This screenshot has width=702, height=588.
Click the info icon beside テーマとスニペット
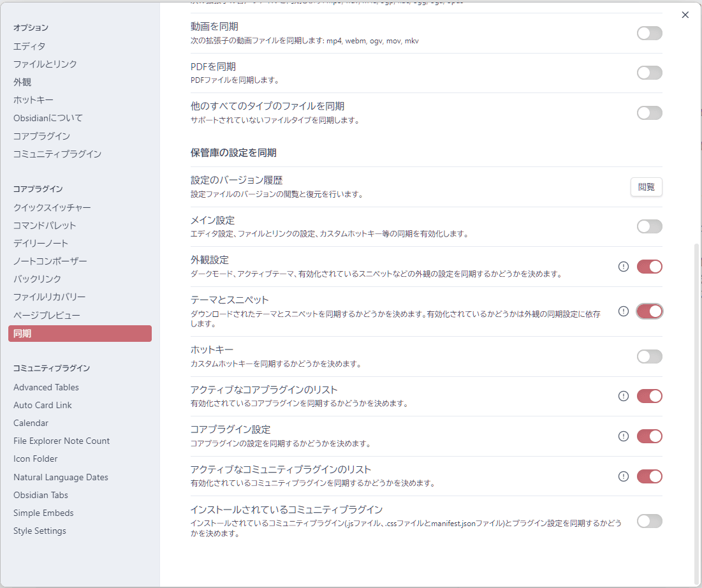coord(623,311)
